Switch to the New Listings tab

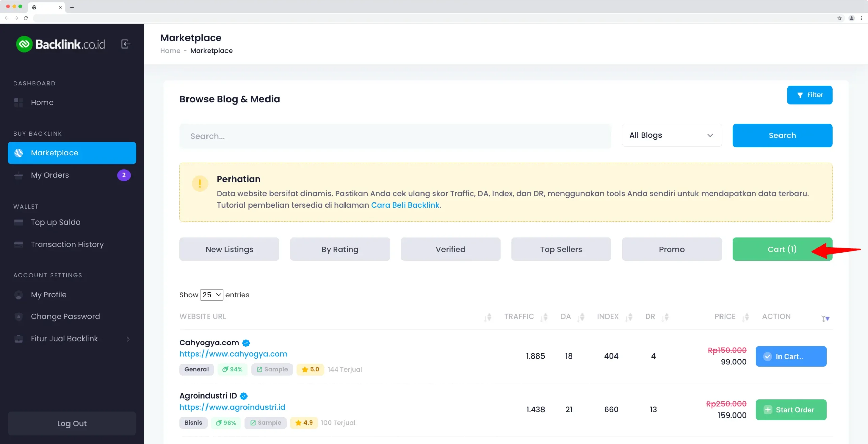[x=229, y=250]
